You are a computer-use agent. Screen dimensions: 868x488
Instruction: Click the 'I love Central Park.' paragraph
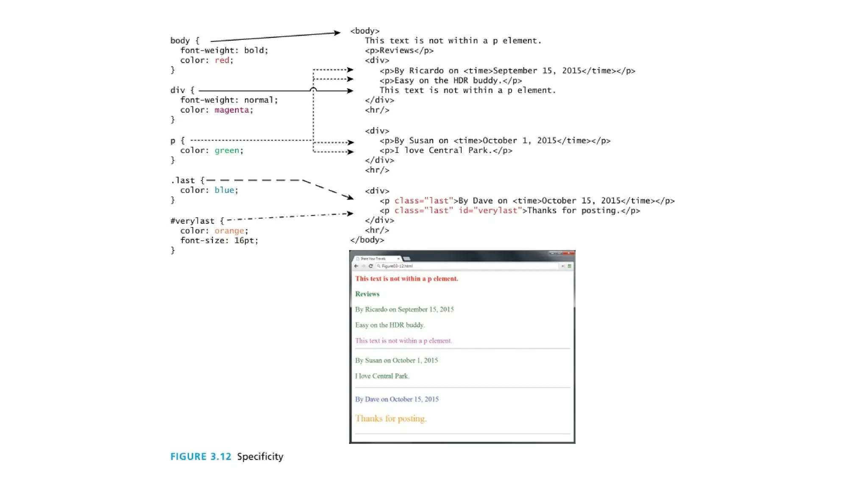pyautogui.click(x=382, y=376)
